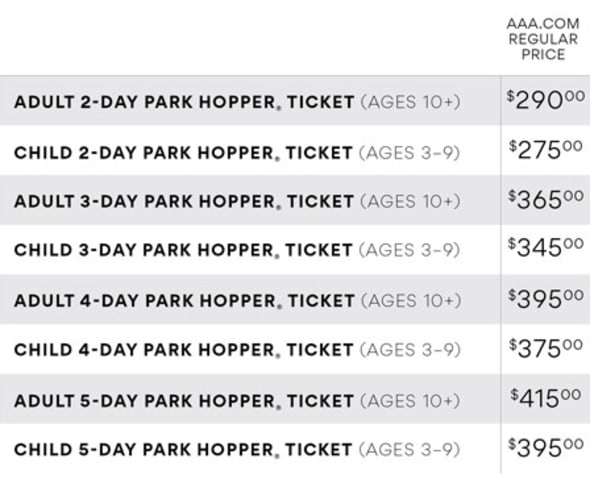Click the $345.00 child 3-day price
Viewport: 590px width, 500px height.
546,248
